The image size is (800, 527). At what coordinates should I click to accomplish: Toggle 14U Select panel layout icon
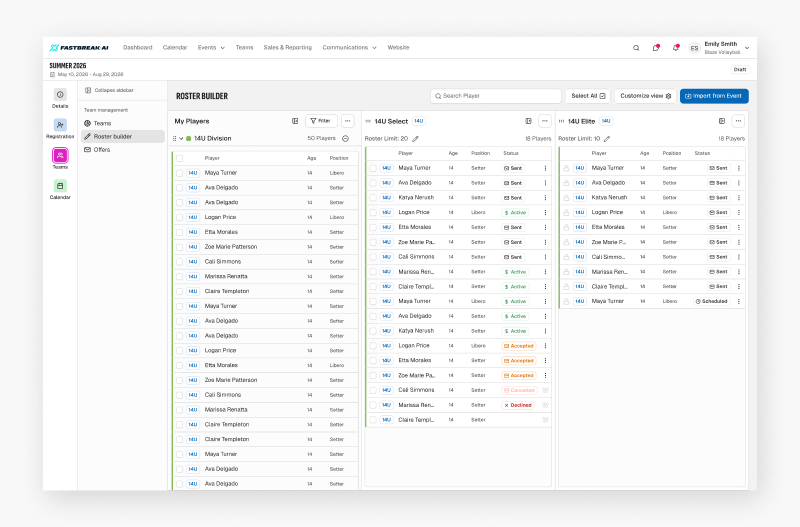click(529, 121)
